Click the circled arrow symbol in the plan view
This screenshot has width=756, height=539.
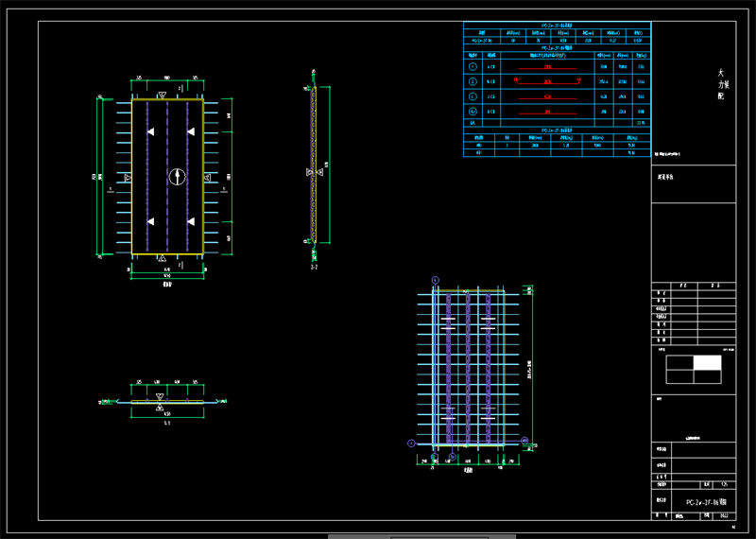177,177
